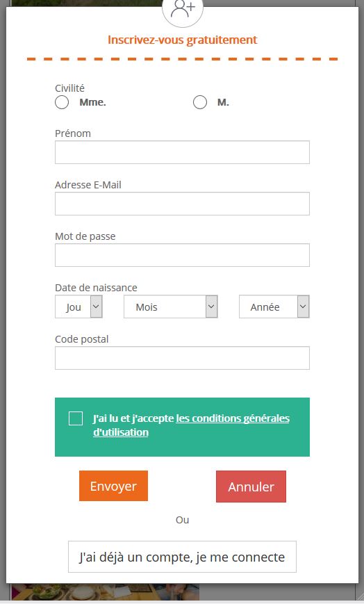
Task: Click the Année dropdown arrow
Action: pyautogui.click(x=303, y=307)
